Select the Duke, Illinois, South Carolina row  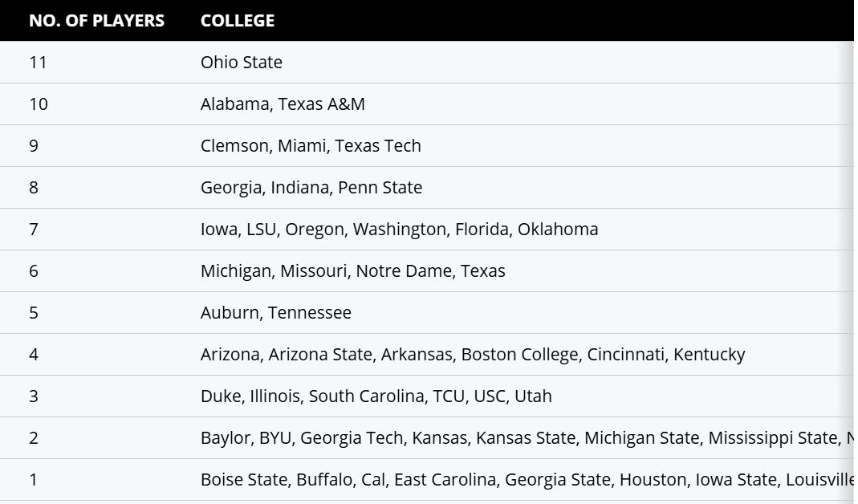click(x=376, y=396)
